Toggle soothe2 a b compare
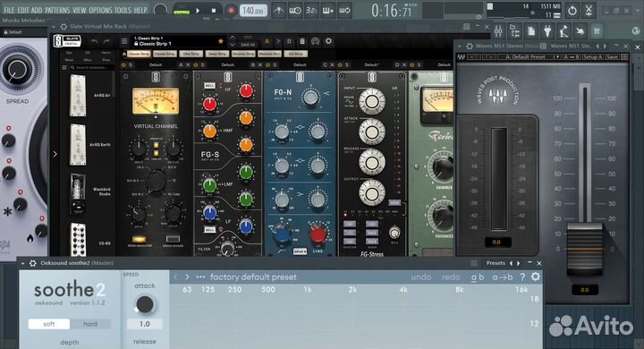The height and width of the screenshot is (349, 644). click(x=478, y=277)
